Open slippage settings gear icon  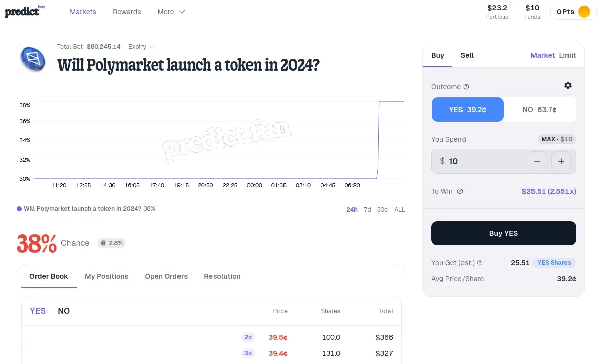pos(568,85)
